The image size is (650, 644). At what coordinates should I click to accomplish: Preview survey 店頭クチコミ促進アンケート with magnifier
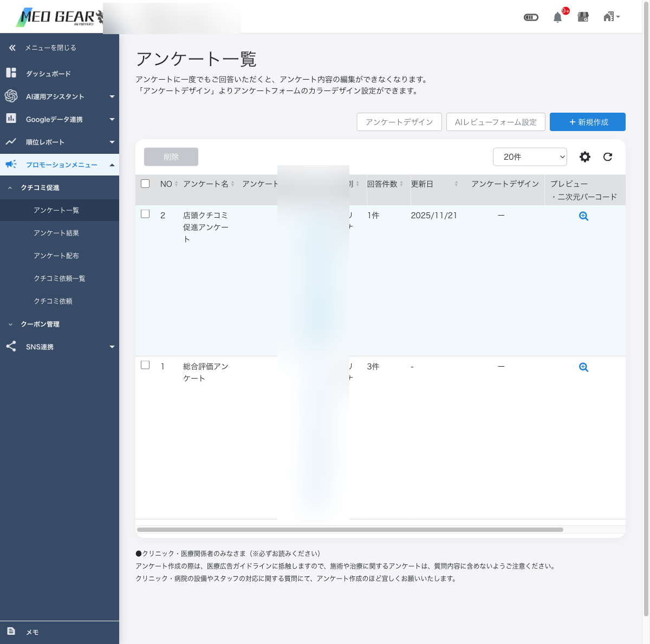[583, 216]
